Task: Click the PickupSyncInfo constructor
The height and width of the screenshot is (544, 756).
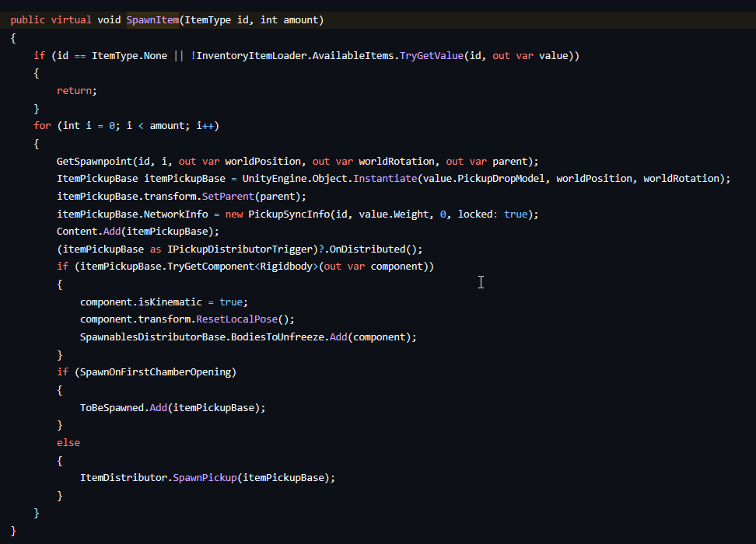Action: tap(289, 214)
